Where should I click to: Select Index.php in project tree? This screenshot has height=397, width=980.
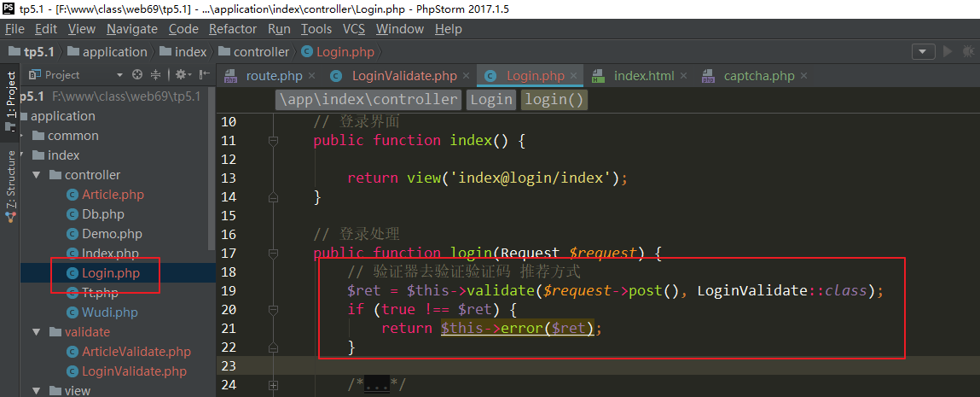(x=110, y=254)
